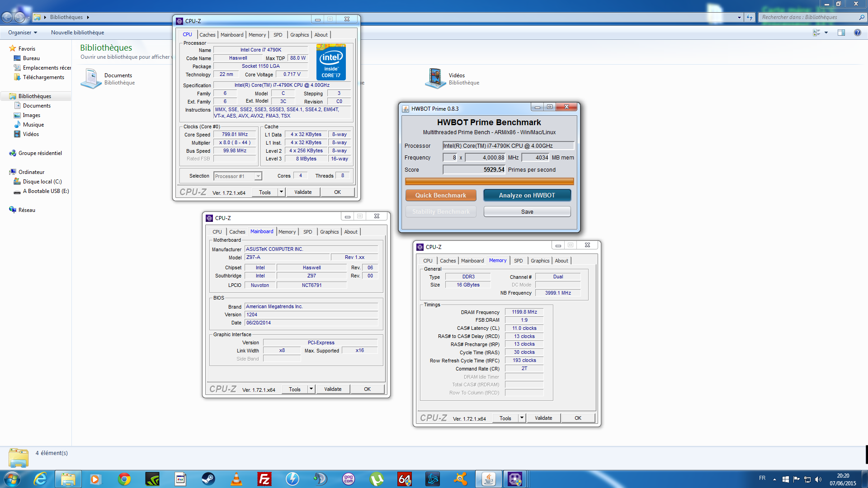Open About tab in Memory CPU-Z window
This screenshot has height=488, width=868.
tap(561, 261)
